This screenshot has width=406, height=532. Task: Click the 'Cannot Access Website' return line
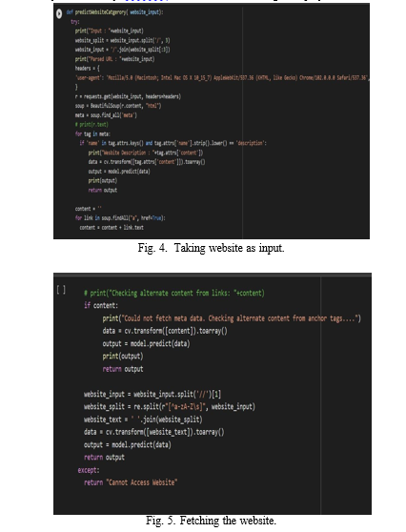point(131,482)
